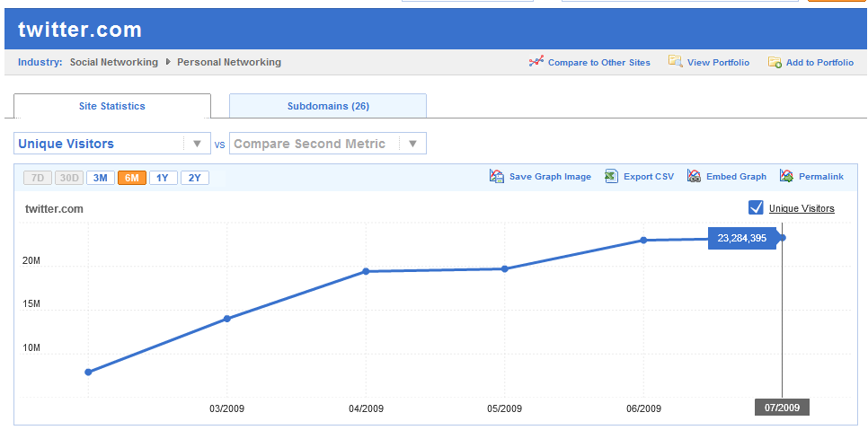
Task: Click the highlighted 07/2009 axis label
Action: (783, 408)
